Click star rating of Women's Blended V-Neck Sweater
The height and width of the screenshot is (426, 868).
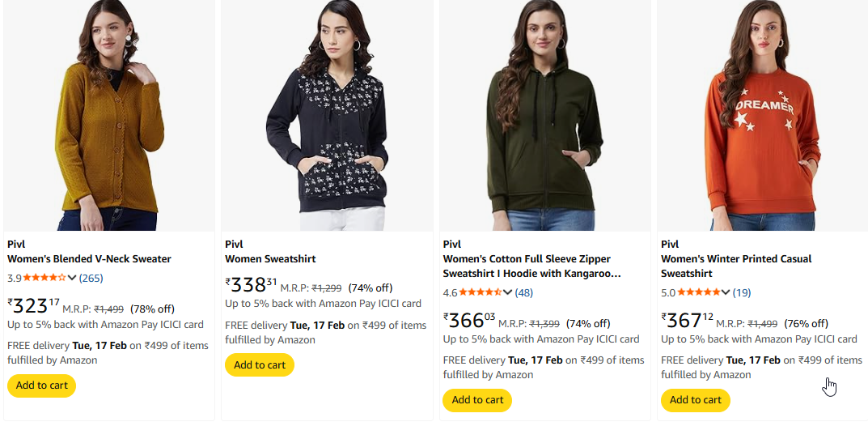pyautogui.click(x=44, y=279)
